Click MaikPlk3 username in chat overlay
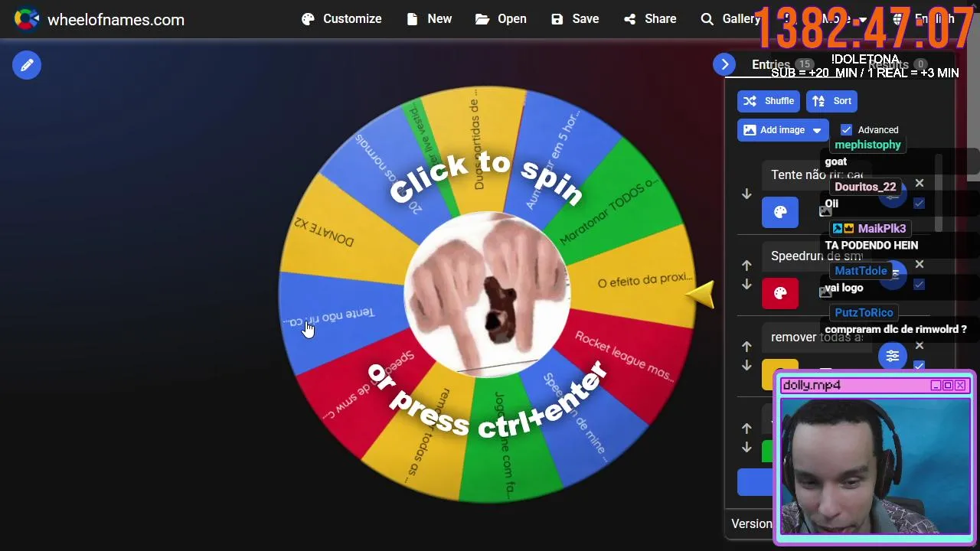This screenshot has height=551, width=980. point(882,229)
